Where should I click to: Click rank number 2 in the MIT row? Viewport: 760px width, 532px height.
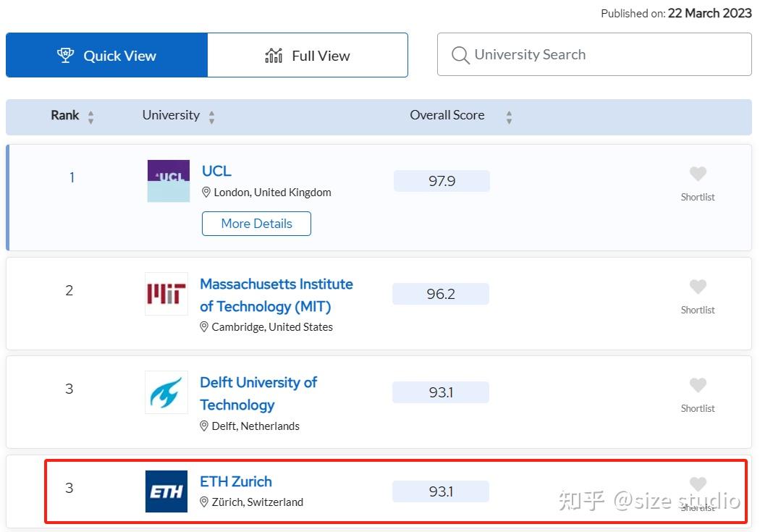[x=69, y=290]
